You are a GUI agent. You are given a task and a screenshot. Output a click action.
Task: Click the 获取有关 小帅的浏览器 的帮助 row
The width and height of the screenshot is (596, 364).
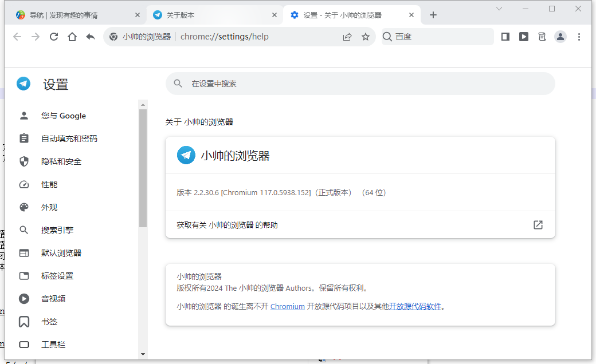[360, 225]
